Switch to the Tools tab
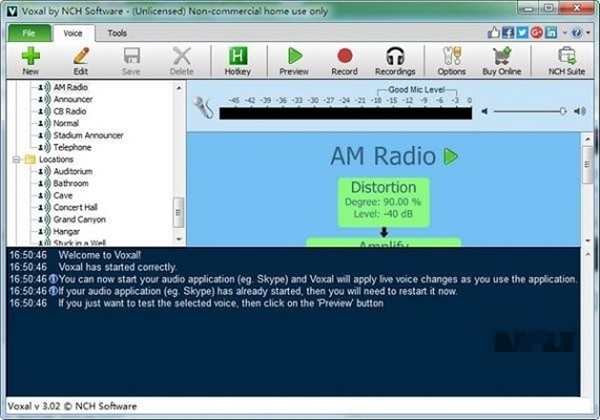Image resolution: width=600 pixels, height=420 pixels. pos(117,33)
